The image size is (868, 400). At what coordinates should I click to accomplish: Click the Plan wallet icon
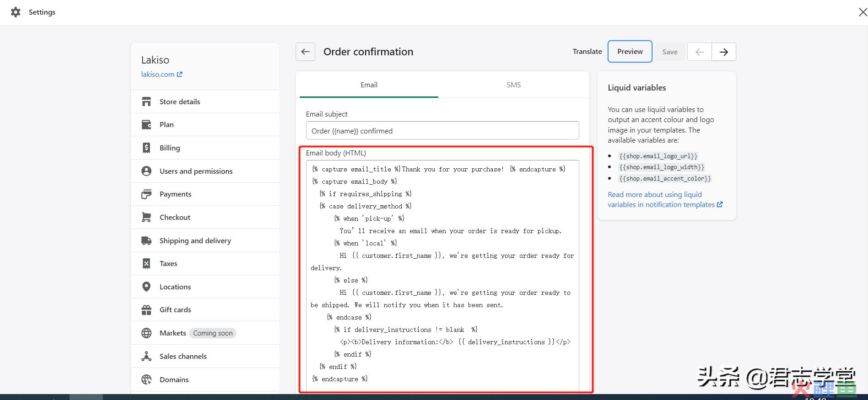(146, 124)
